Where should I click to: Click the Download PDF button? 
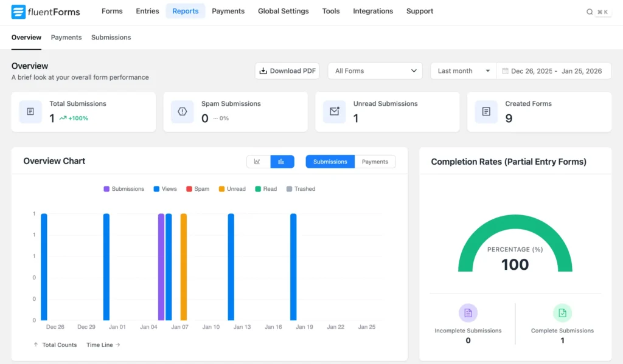pos(287,70)
